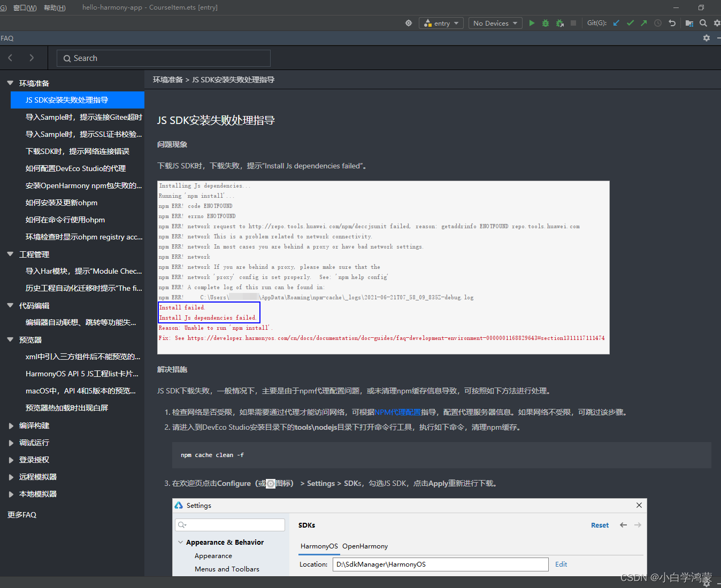Open Git history clock icon
Image resolution: width=721 pixels, height=588 pixels.
[658, 23]
